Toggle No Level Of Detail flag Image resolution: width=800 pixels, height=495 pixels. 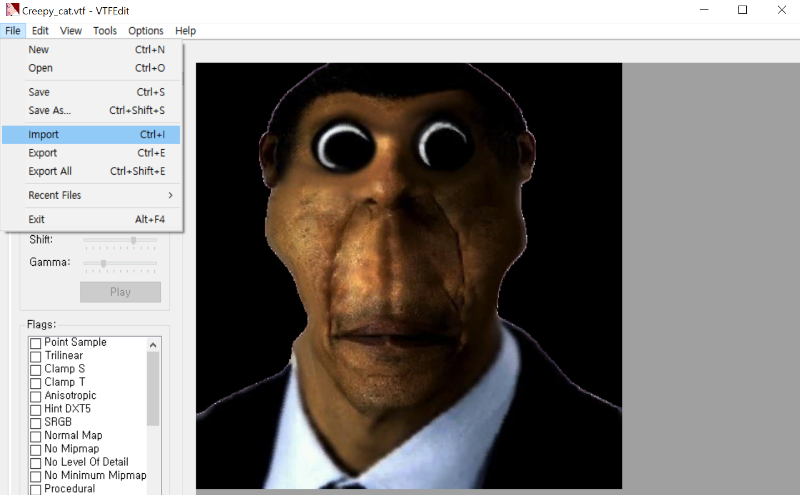35,462
